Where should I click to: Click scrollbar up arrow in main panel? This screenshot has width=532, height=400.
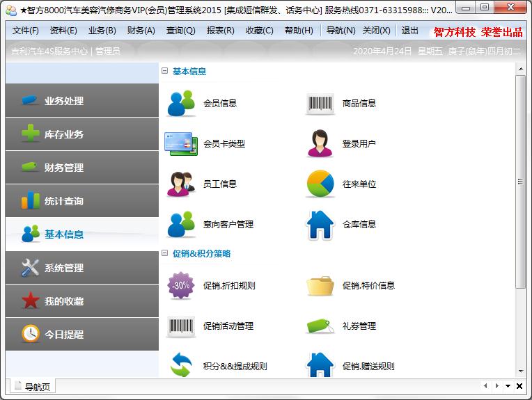click(520, 69)
